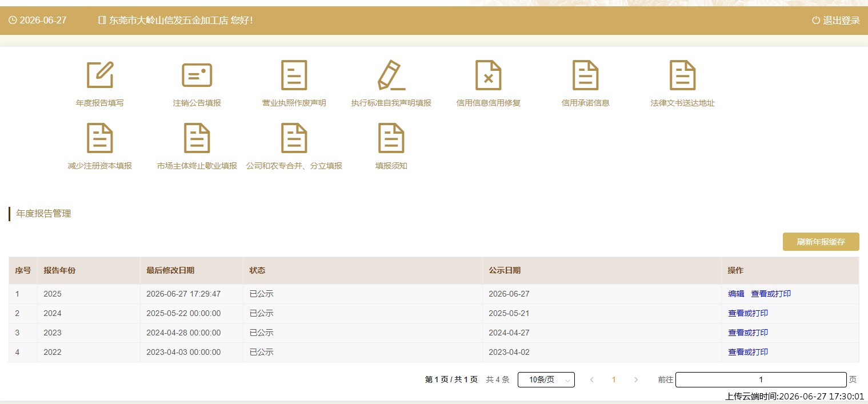Click 已公示 status in the 2022 row
This screenshot has width=868, height=404.
pos(261,352)
